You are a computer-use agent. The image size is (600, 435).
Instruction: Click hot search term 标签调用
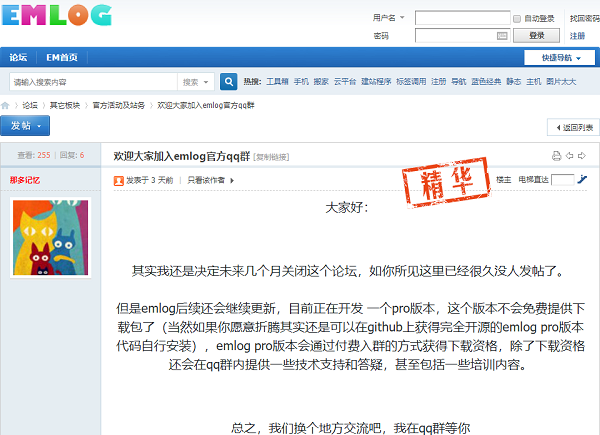(411, 81)
